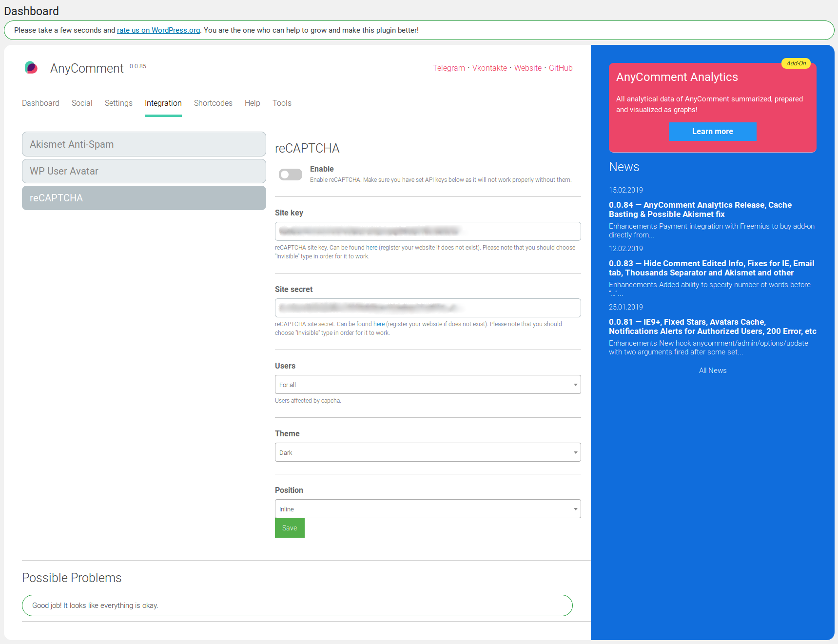Viewport: 838px width, 644px height.
Task: Select reCAPTCHA integration item
Action: [x=144, y=198]
